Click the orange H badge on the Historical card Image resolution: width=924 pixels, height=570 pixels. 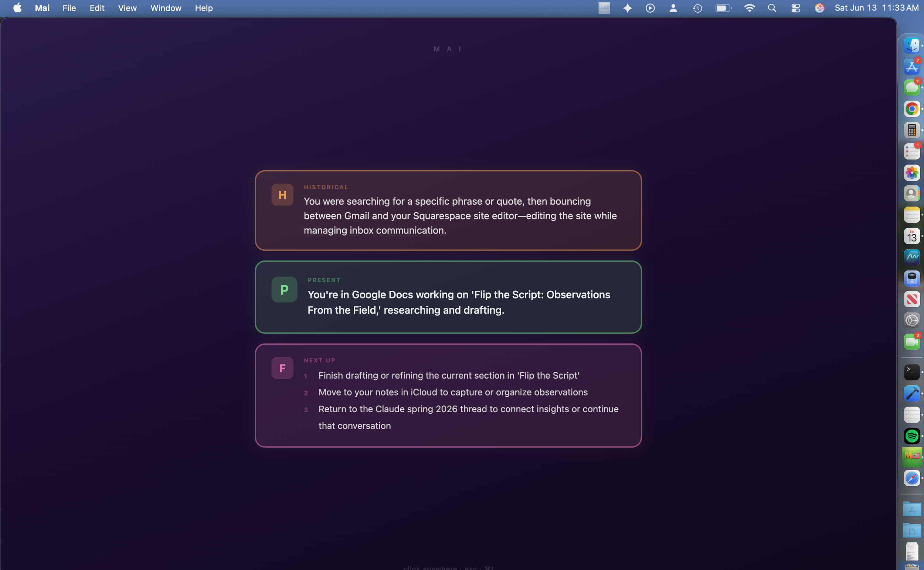(x=282, y=195)
